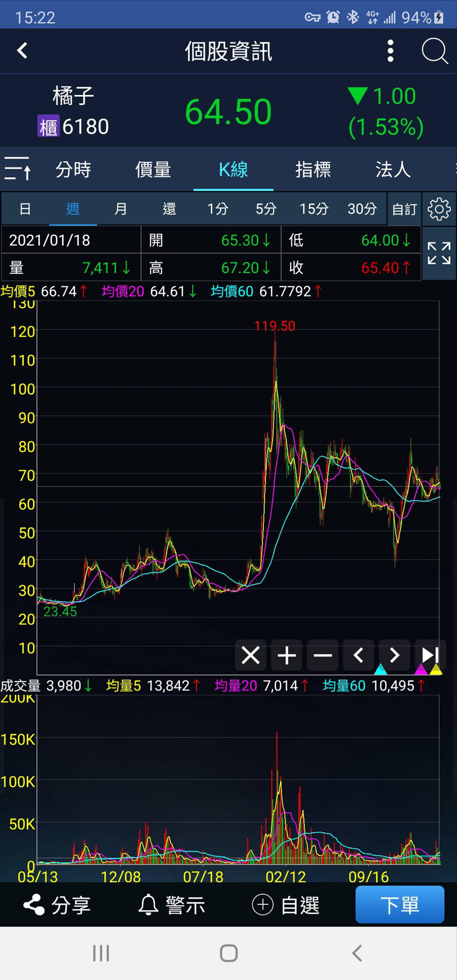This screenshot has width=457, height=980.
Task: Move chart cursor right one bar
Action: pyautogui.click(x=394, y=655)
